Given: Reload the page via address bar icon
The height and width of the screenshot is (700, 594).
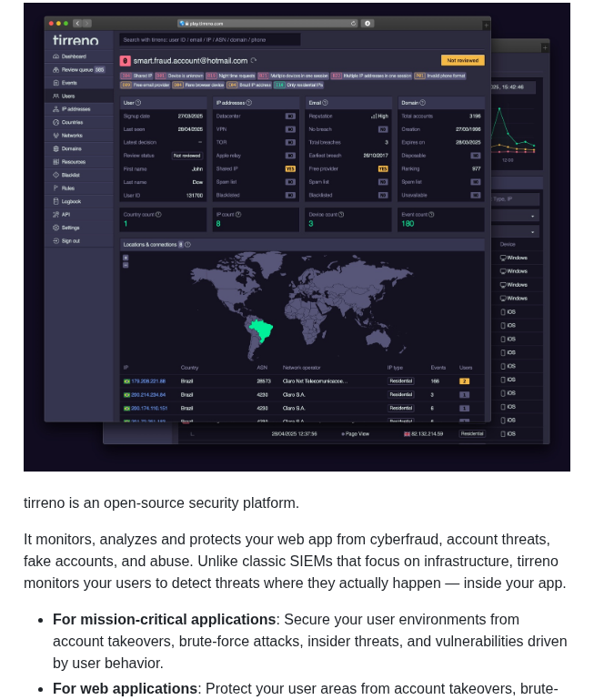Looking at the screenshot, I should [x=354, y=24].
